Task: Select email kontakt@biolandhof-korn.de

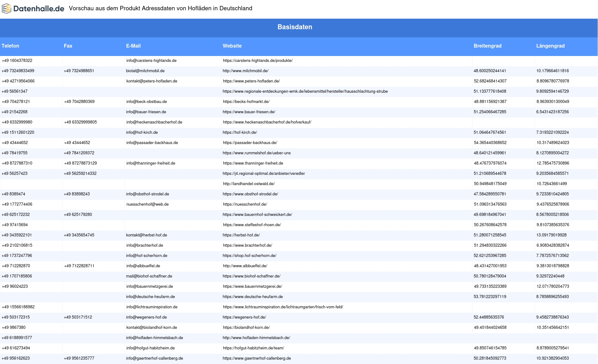Action: pos(152,328)
